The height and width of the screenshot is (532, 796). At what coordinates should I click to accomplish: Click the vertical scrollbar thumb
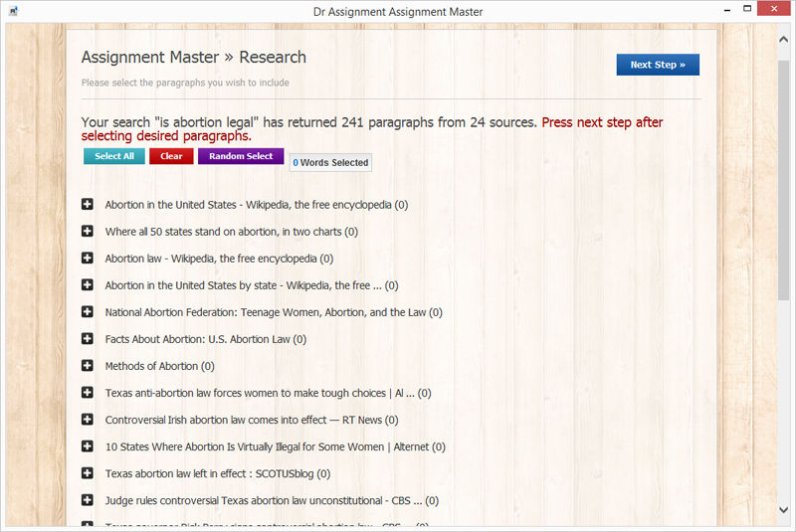point(786,169)
